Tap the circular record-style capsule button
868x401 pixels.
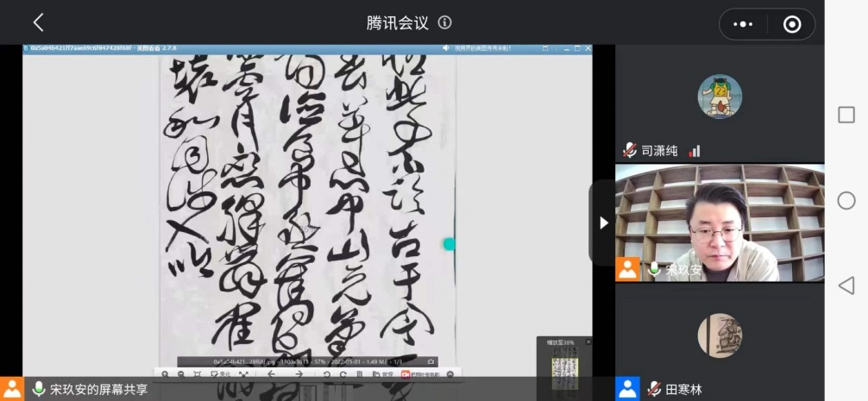click(791, 24)
